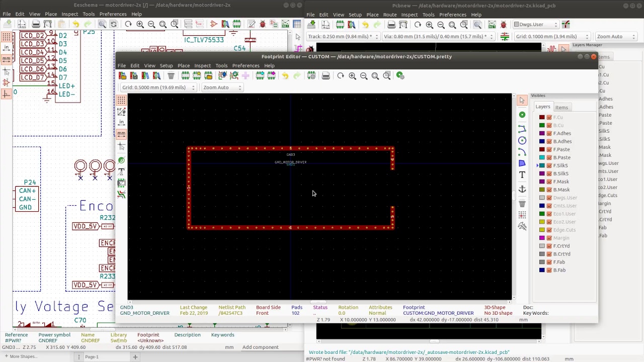Click the Edge.Cuts layer name in the Layers list
Image resolution: width=644 pixels, height=362 pixels.
tap(565, 230)
